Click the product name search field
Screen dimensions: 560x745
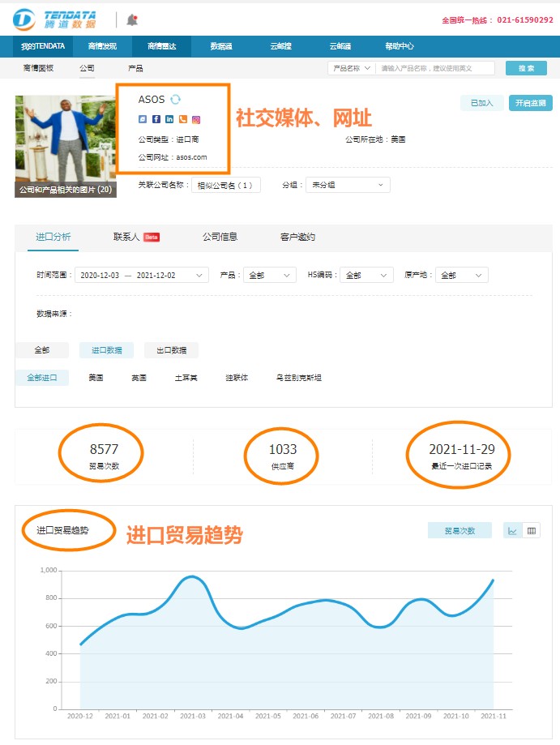click(435, 68)
